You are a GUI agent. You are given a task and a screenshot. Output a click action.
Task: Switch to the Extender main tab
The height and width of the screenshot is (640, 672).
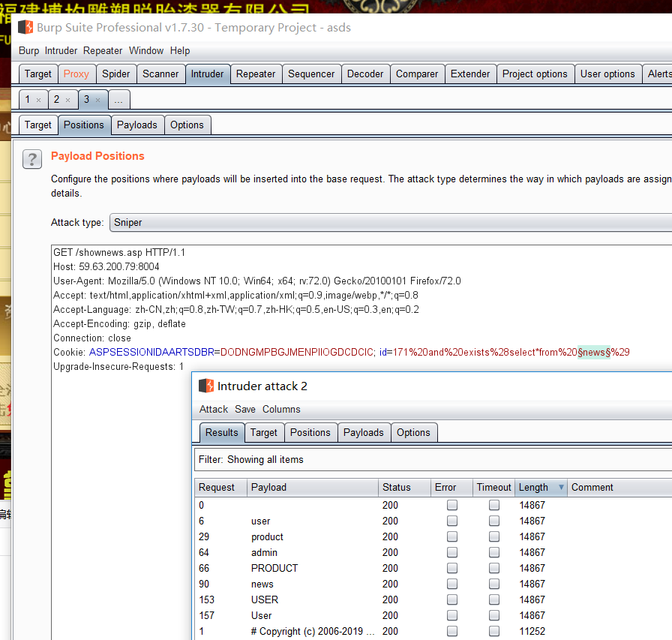[470, 74]
